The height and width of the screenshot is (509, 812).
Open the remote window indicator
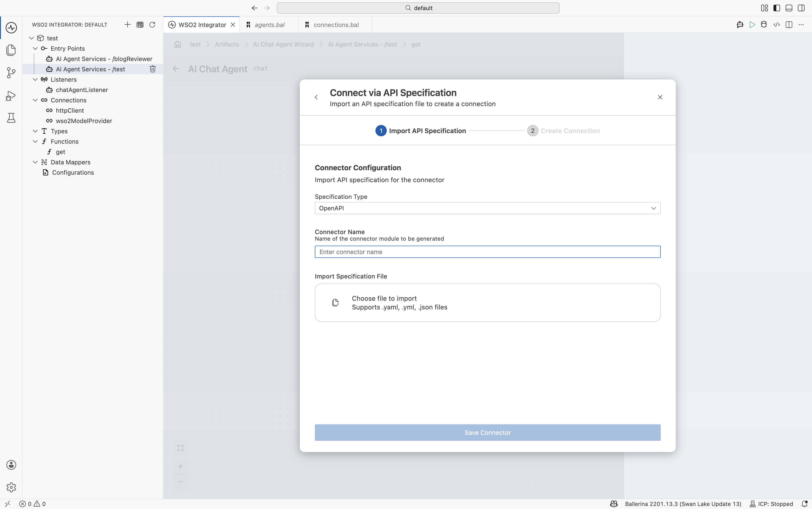pos(8,504)
